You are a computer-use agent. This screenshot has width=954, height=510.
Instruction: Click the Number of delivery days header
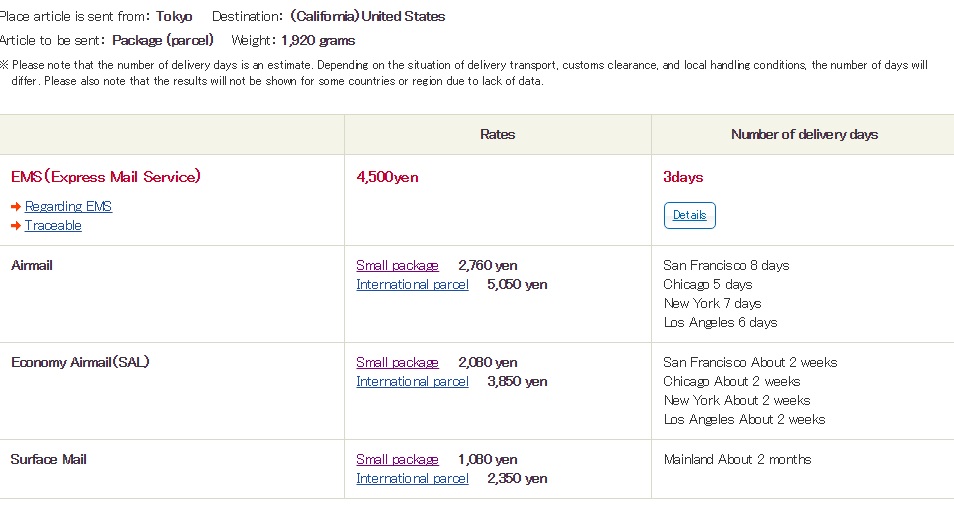click(804, 134)
